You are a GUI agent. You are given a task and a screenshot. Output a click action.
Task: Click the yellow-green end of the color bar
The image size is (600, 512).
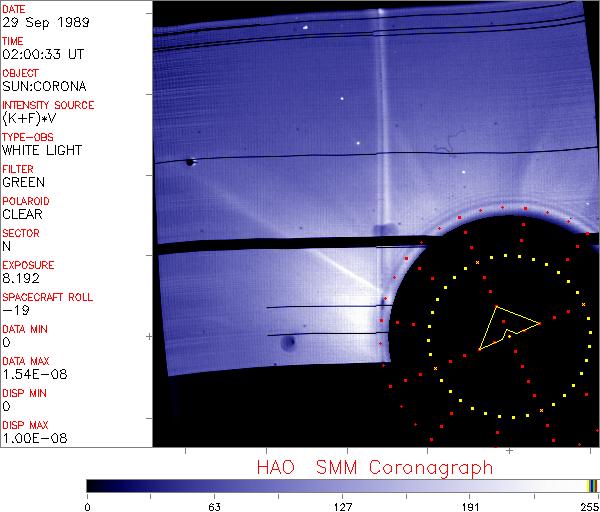592,486
